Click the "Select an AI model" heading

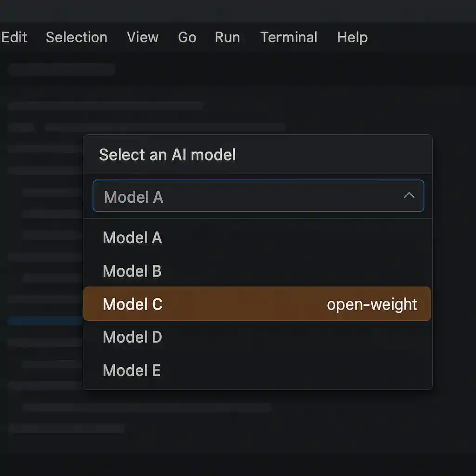tap(167, 155)
